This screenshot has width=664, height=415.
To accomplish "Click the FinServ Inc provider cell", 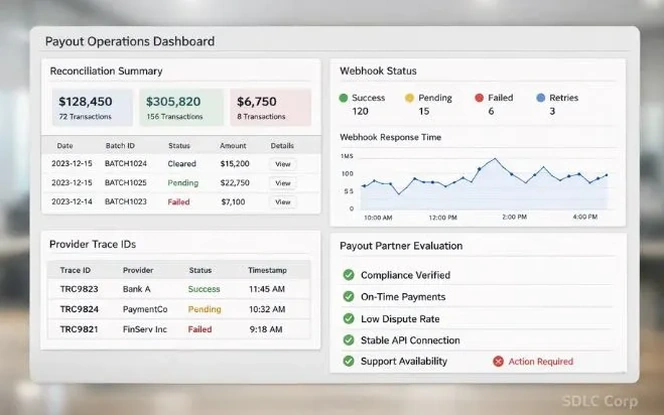I will click(145, 329).
